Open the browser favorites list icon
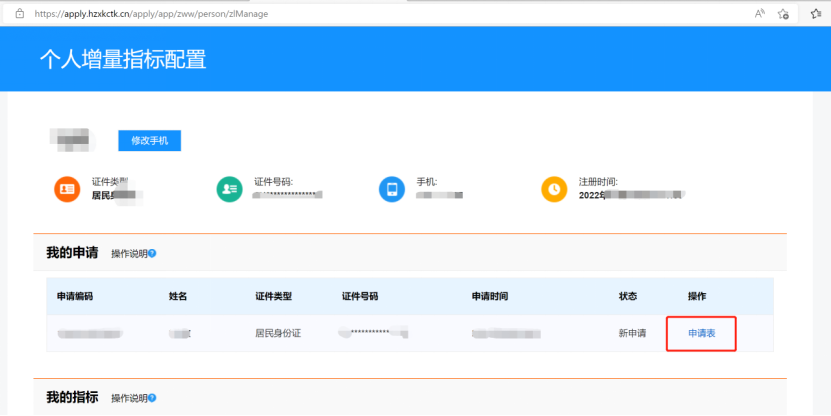Viewport: 831px width, 416px height. point(817,14)
